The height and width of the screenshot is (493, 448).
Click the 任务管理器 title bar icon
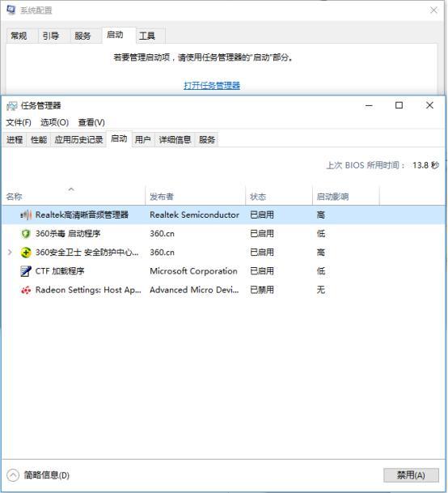pyautogui.click(x=12, y=106)
